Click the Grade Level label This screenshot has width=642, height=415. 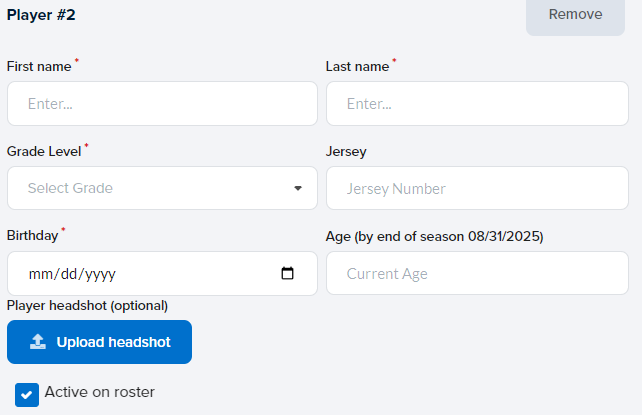tap(44, 151)
